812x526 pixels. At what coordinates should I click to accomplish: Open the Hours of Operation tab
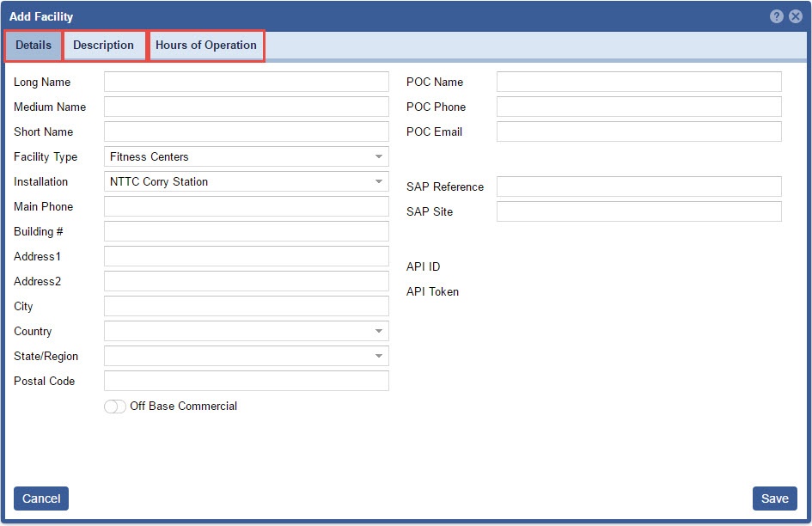click(x=206, y=46)
